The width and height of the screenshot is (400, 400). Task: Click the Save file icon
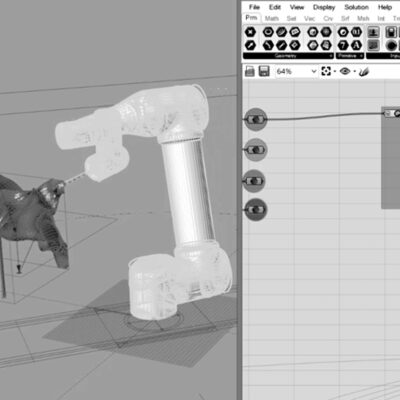coord(264,71)
